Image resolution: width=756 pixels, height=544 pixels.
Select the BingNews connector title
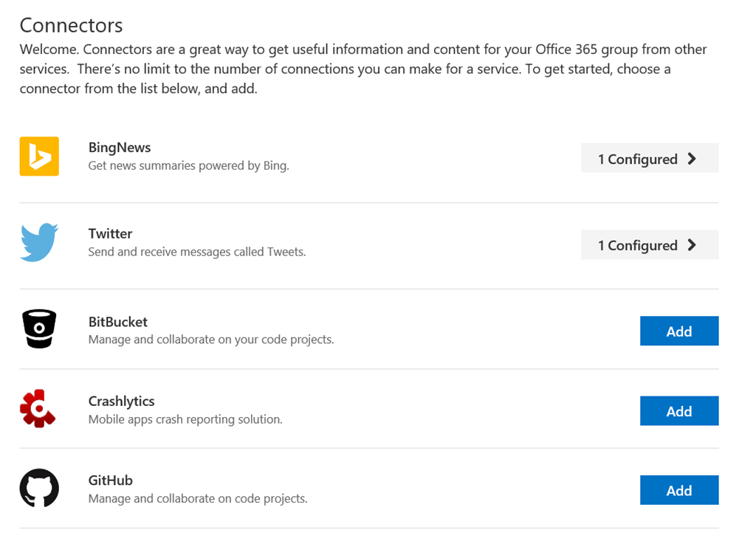coord(120,148)
